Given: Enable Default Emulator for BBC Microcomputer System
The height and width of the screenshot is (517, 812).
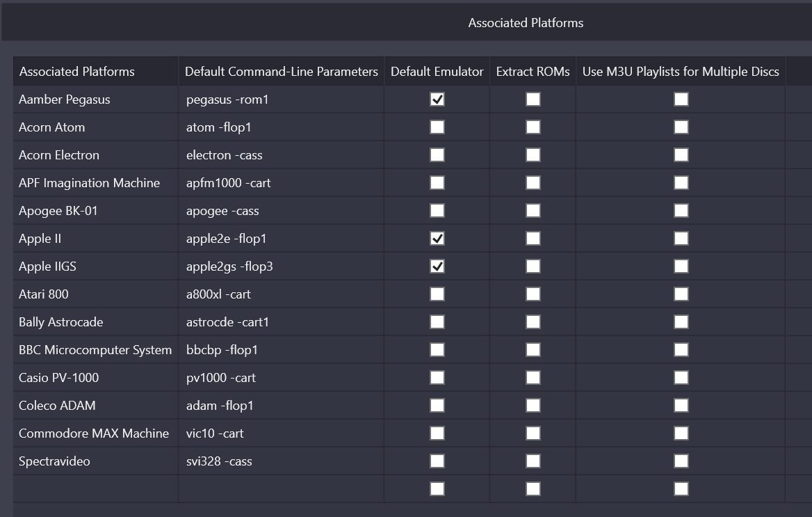Looking at the screenshot, I should coord(437,350).
